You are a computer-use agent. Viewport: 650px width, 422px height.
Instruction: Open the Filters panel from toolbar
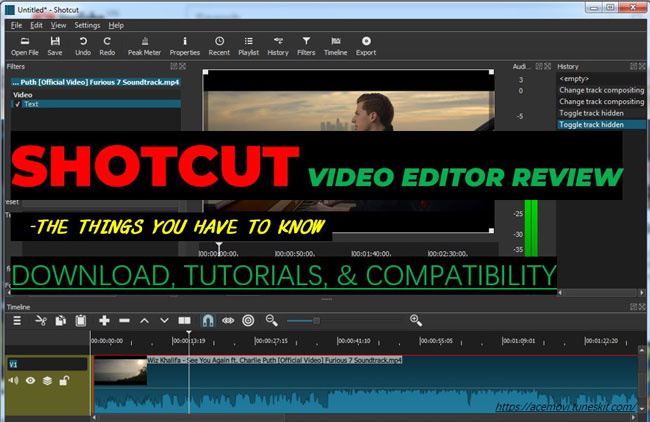(x=306, y=46)
